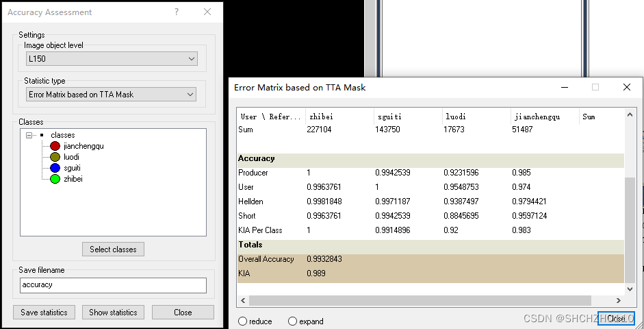The height and width of the screenshot is (329, 644).
Task: Close Accuracy Assessment with title bar X
Action: pyautogui.click(x=207, y=12)
